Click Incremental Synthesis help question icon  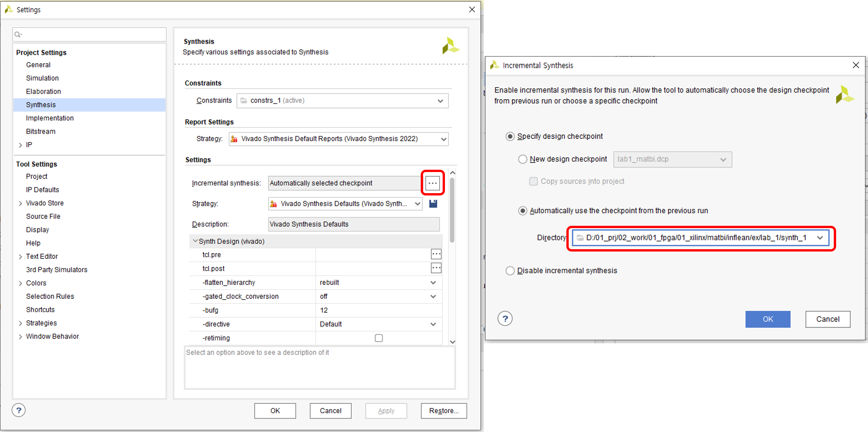pos(505,319)
